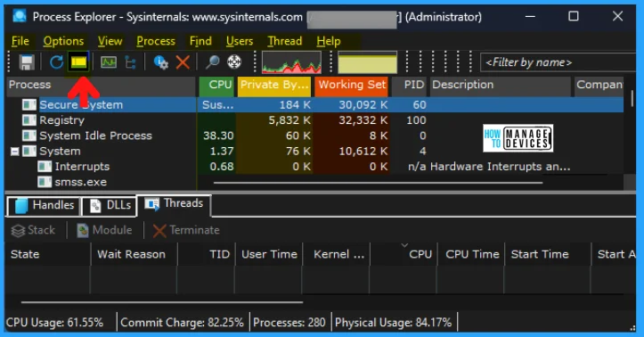Select the Registry process row
Screen dimensions: 644x337
pos(315,120)
